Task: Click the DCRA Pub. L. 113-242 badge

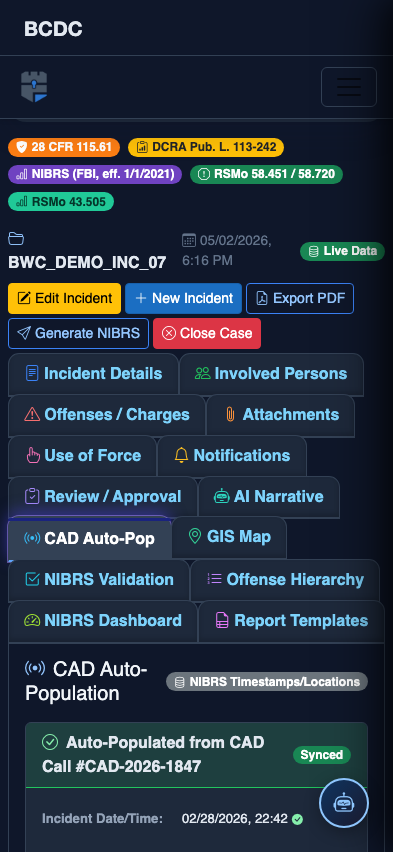Action: click(x=206, y=147)
